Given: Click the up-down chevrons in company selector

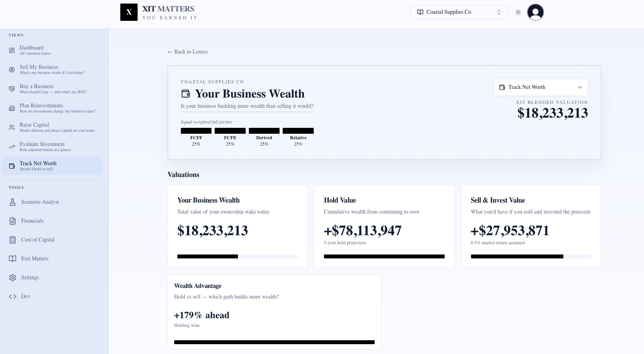Looking at the screenshot, I should (499, 12).
